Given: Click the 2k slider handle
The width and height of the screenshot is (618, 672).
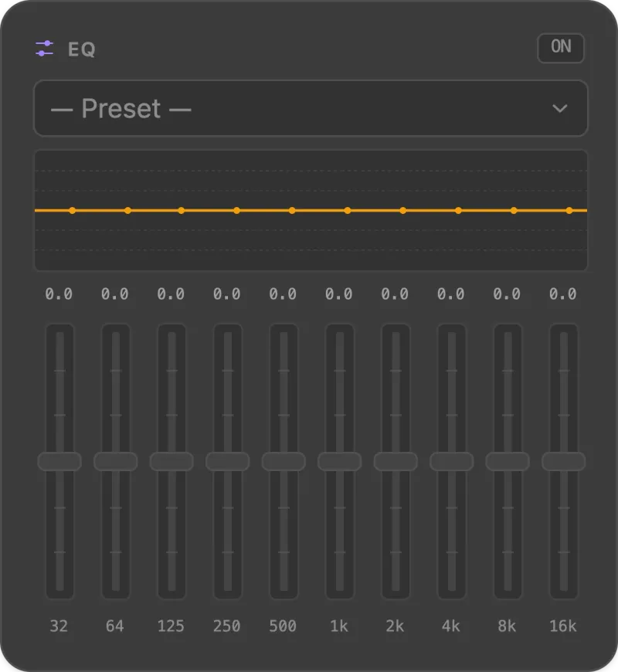Looking at the screenshot, I should (x=396, y=462).
